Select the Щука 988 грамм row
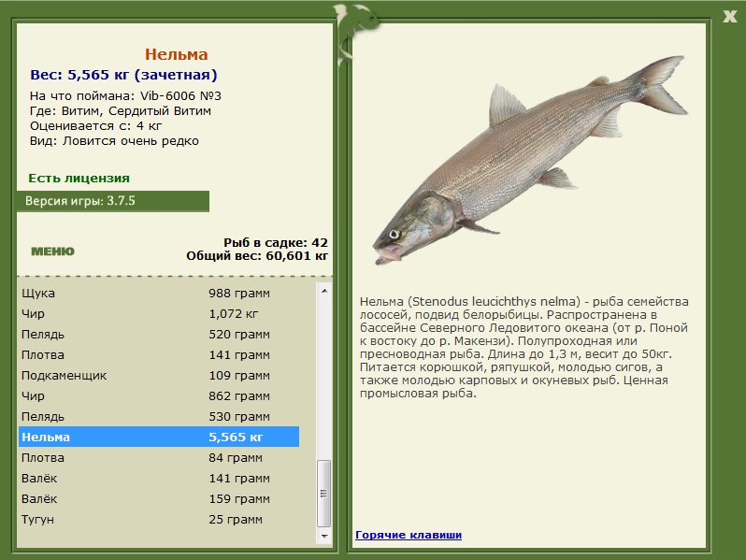 (x=159, y=293)
